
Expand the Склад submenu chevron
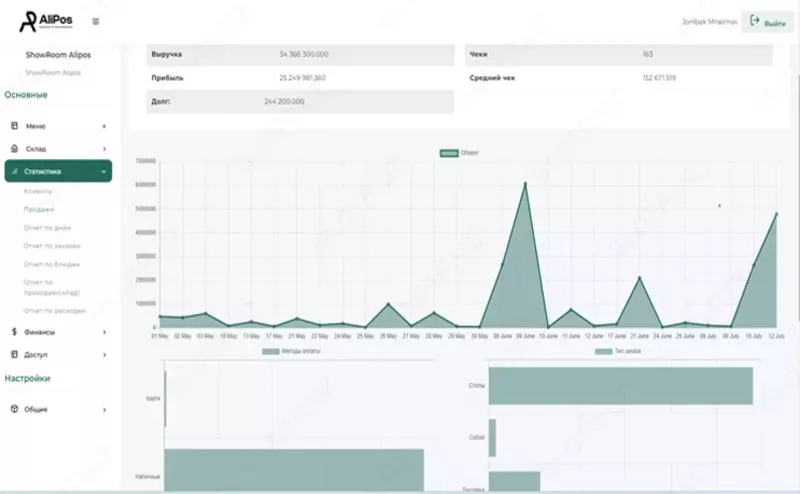coord(104,149)
